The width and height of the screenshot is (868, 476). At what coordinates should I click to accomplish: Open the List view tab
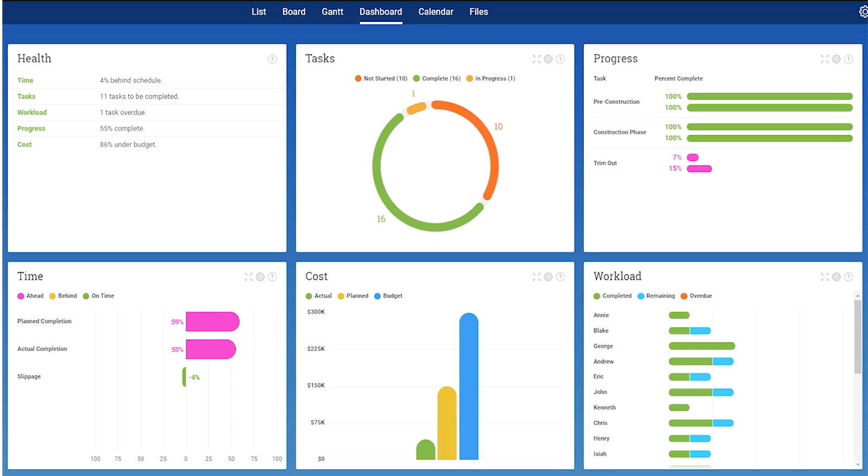pos(259,11)
